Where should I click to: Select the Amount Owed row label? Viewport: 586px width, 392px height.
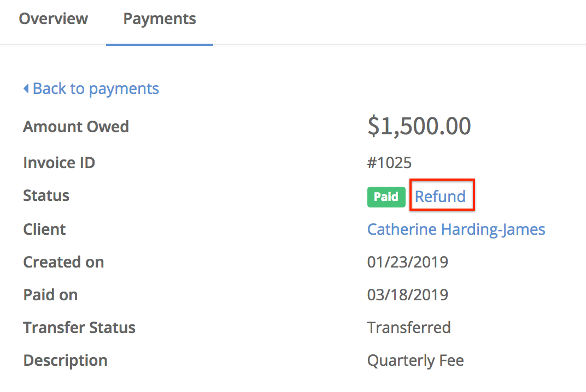[x=76, y=126]
